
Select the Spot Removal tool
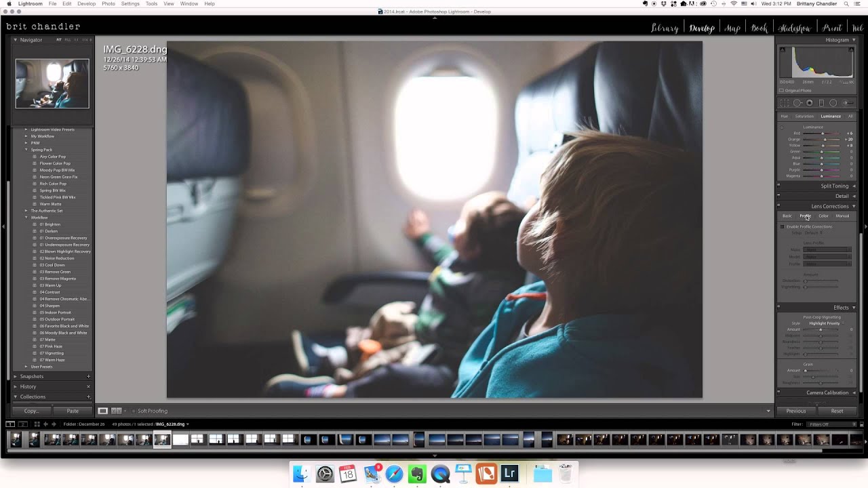(x=797, y=103)
